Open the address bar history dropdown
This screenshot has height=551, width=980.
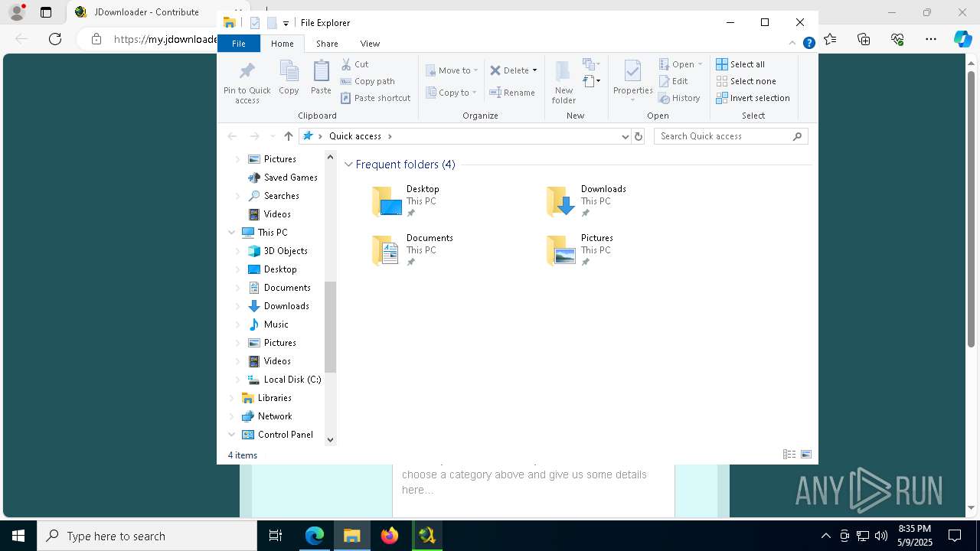[626, 136]
